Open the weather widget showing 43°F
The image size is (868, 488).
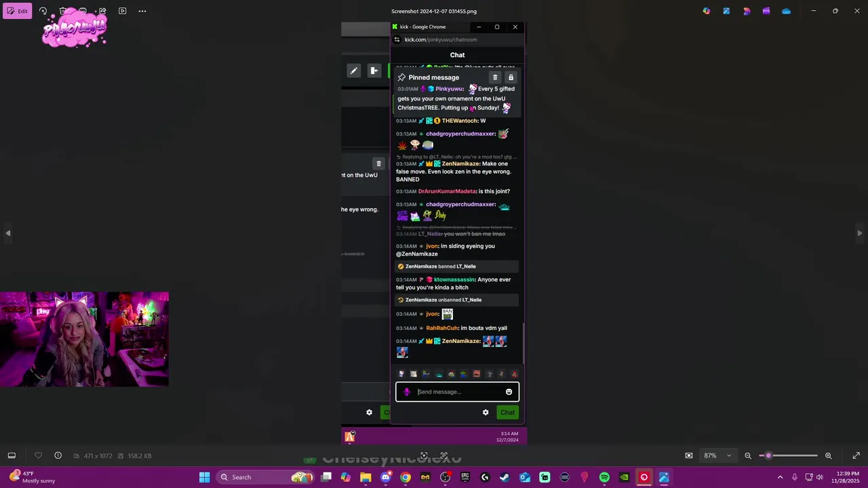[34, 477]
